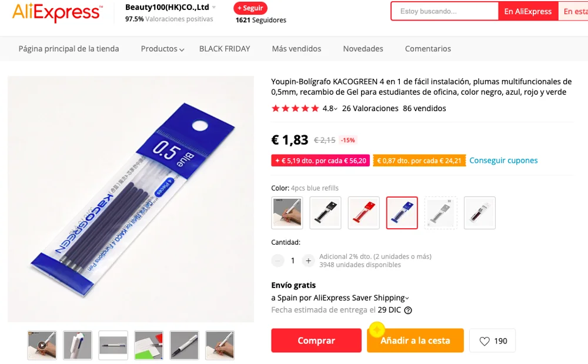Viewport: 588px width, 364px height.
Task: Expand the AliExpress Saver Shipping options
Action: coord(407,298)
